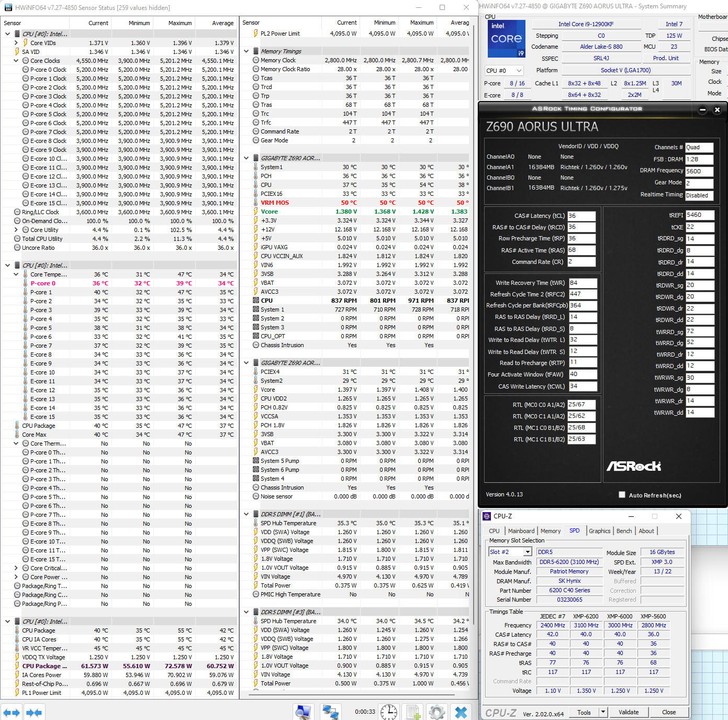Close the ASRock Timing Configurator window
This screenshot has height=720, width=728.
coord(718,109)
